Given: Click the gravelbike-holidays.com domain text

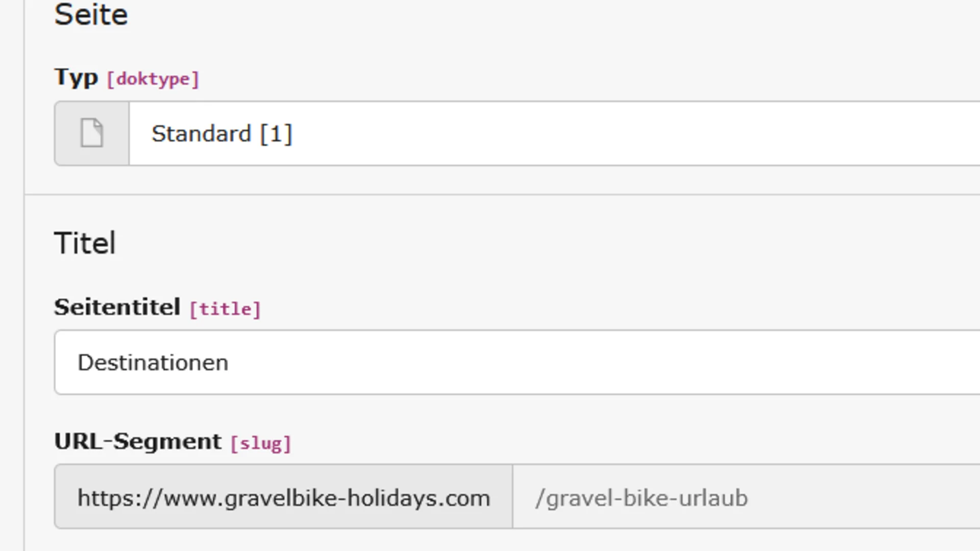Looking at the screenshot, I should (357, 498).
